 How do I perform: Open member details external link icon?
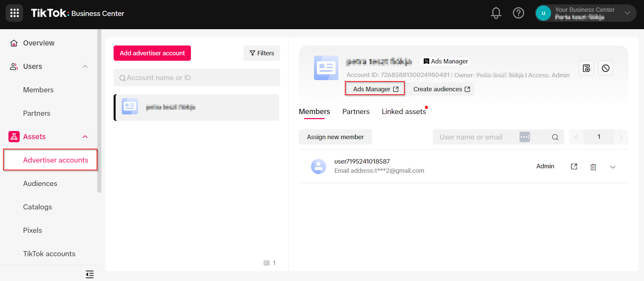574,166
